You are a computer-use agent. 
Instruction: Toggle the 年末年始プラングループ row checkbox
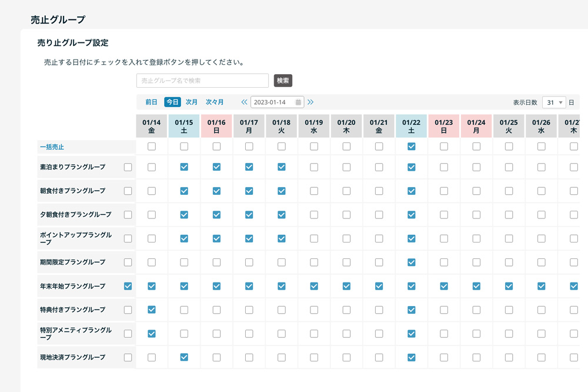(128, 286)
